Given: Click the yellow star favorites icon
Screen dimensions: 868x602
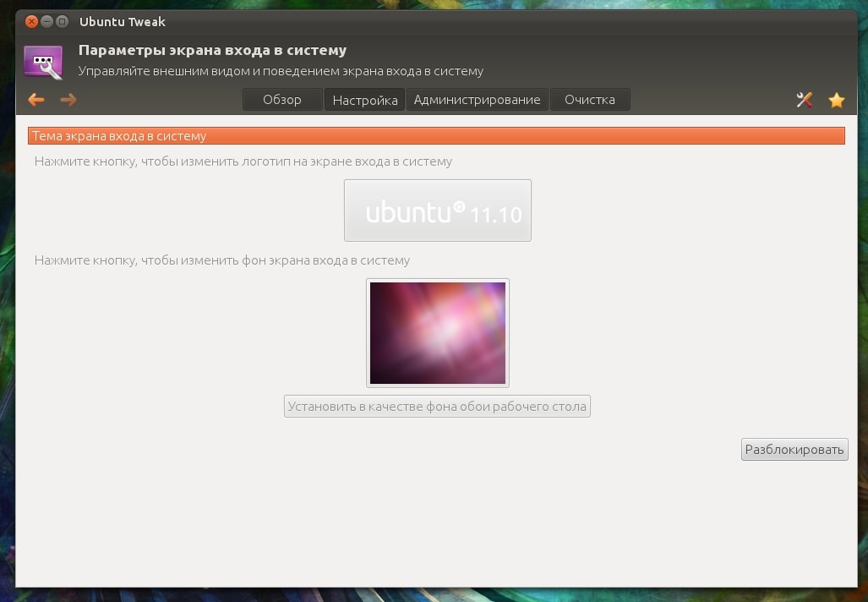Looking at the screenshot, I should [837, 100].
